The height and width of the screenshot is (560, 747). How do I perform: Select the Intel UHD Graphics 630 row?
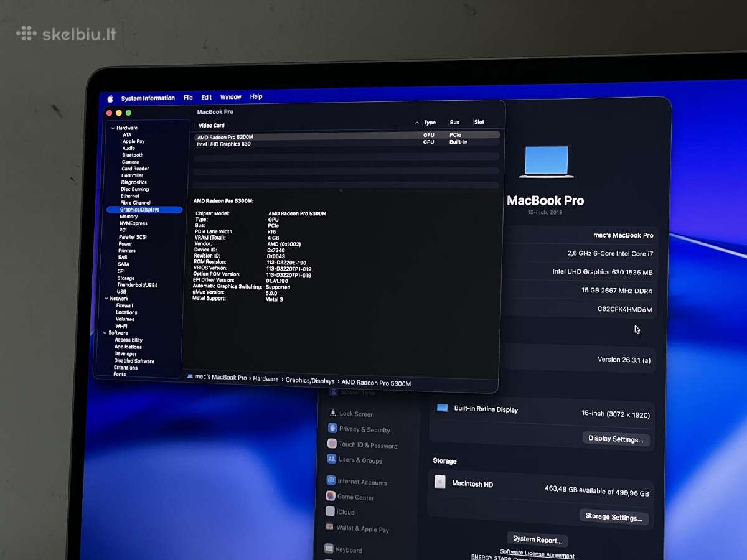[x=346, y=143]
